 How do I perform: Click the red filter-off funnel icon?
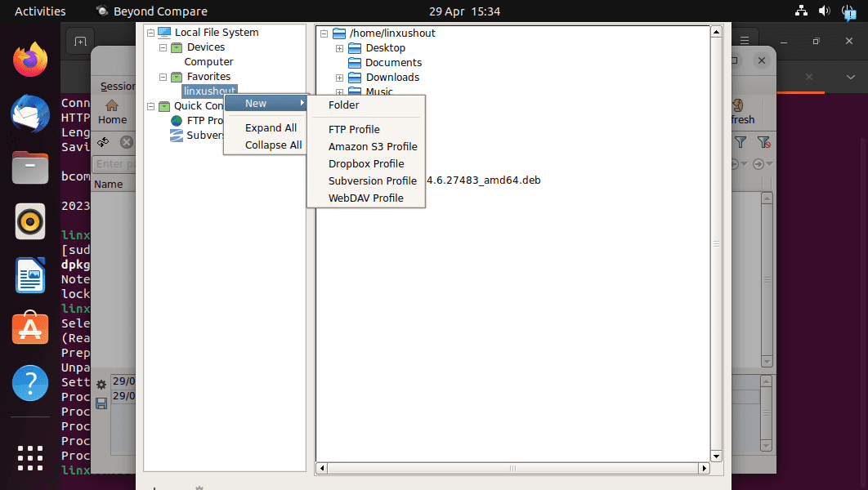click(764, 142)
